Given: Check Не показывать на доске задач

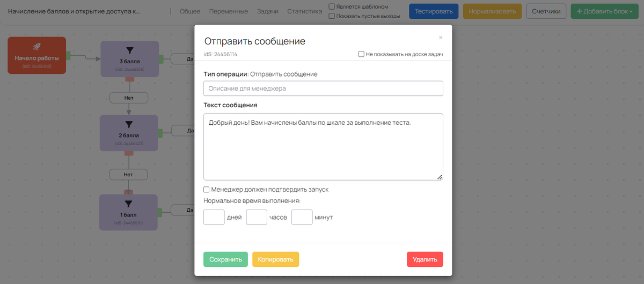Looking at the screenshot, I should [362, 54].
